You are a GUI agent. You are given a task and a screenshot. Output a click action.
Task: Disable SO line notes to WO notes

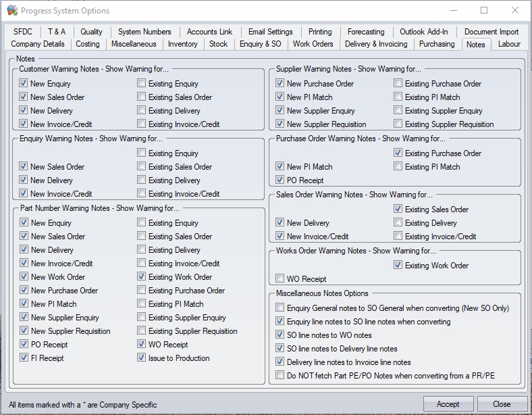[280, 335]
